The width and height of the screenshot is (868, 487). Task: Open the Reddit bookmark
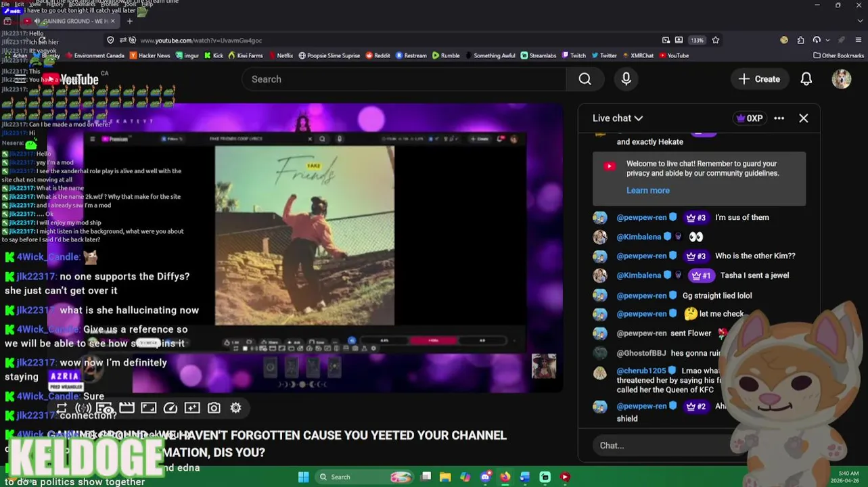(x=378, y=55)
